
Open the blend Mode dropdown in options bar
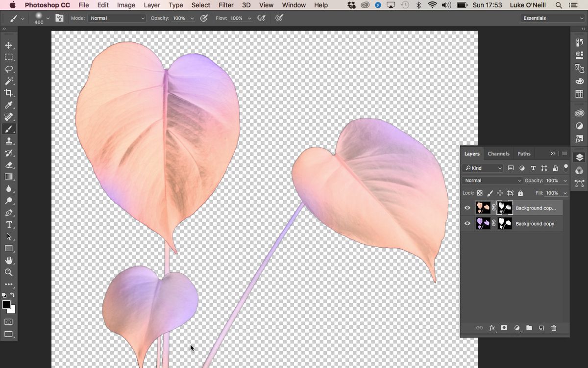click(x=116, y=18)
